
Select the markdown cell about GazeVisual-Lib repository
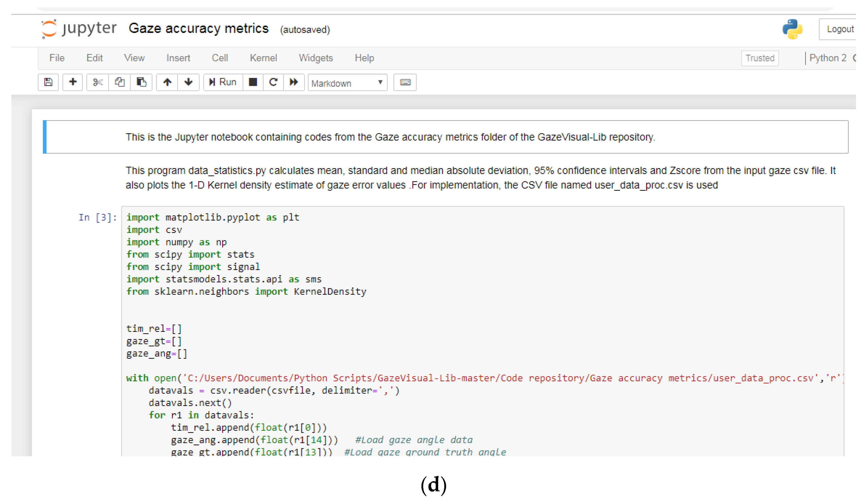(x=446, y=137)
